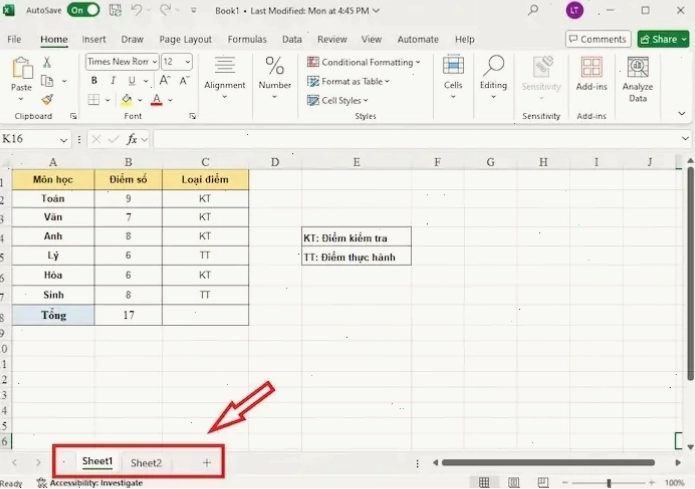Click the next sheet navigation arrow

pos(38,463)
